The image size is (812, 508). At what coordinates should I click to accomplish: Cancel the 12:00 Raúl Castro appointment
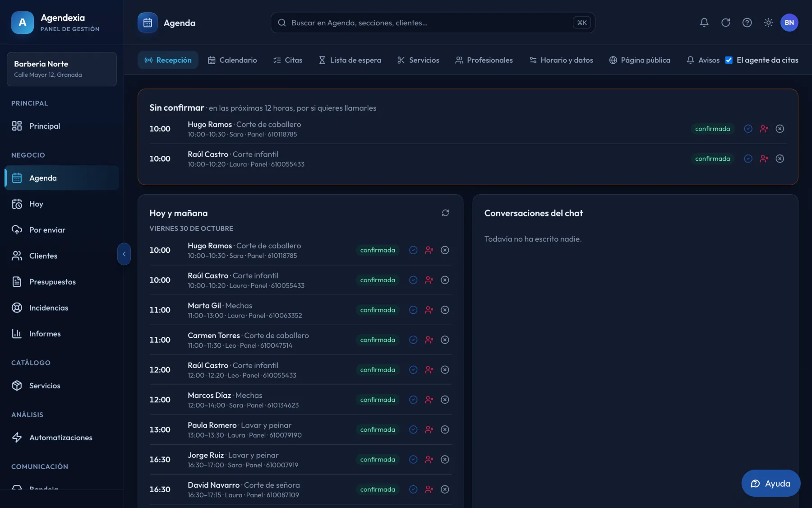[445, 370]
